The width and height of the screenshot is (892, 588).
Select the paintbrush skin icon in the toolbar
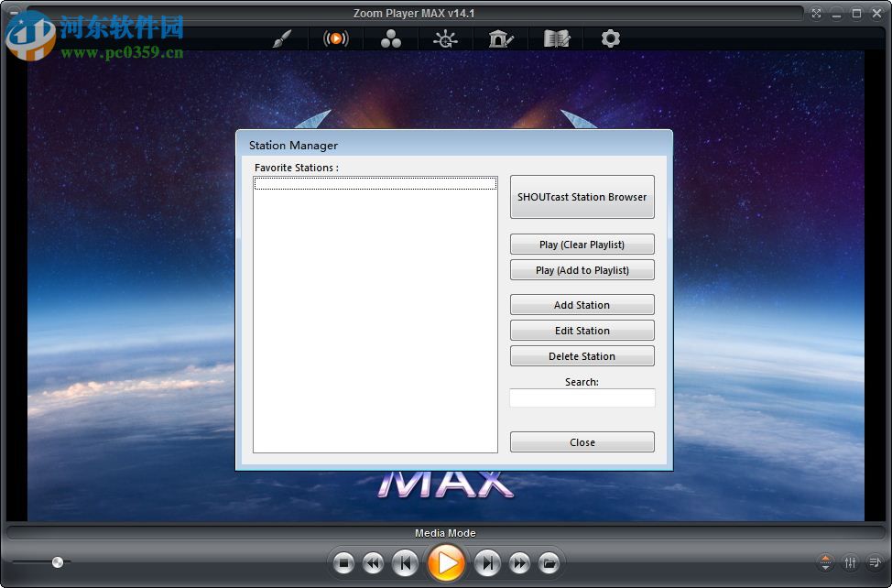tap(281, 38)
